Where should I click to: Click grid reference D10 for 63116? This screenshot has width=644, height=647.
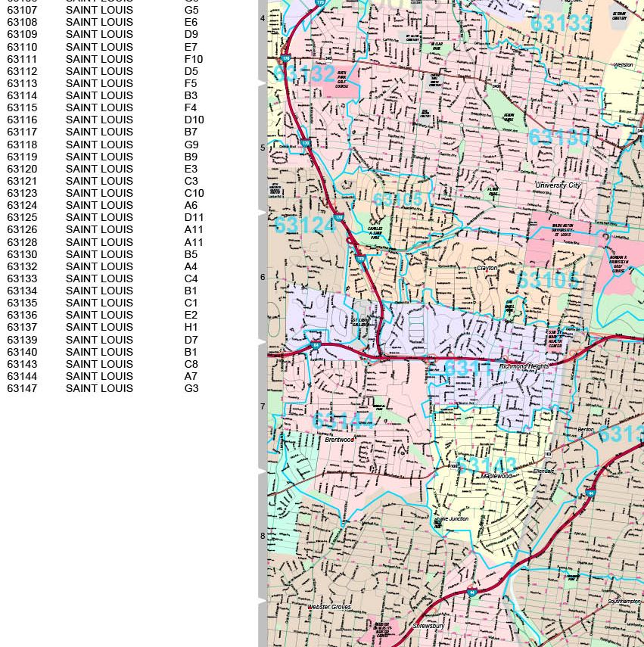click(x=194, y=120)
